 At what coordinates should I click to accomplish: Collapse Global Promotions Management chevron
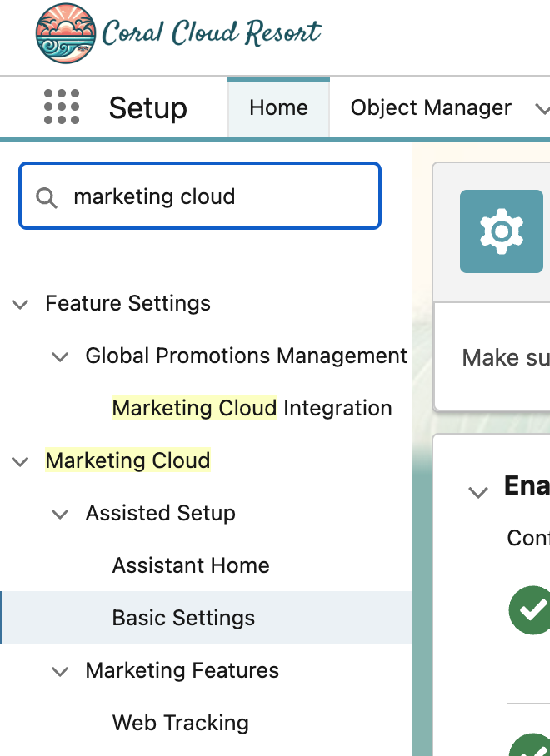click(x=60, y=356)
